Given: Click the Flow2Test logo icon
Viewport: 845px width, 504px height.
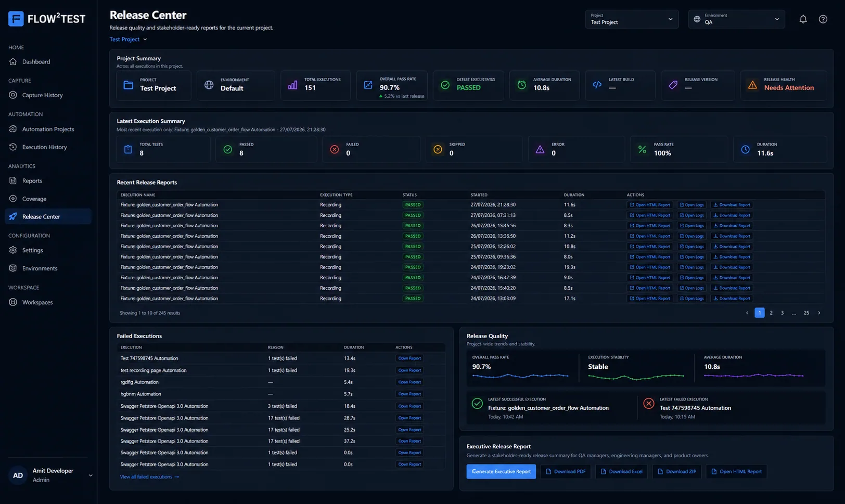Looking at the screenshot, I should 16,19.
